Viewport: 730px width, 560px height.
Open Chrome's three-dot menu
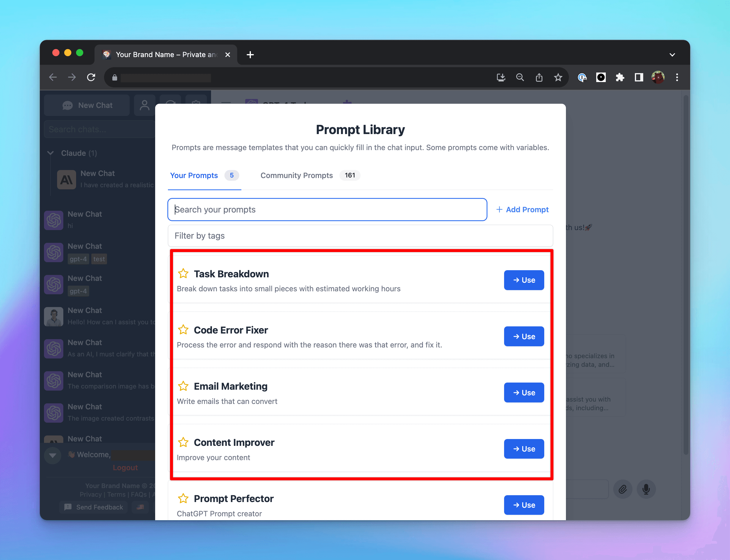point(677,77)
